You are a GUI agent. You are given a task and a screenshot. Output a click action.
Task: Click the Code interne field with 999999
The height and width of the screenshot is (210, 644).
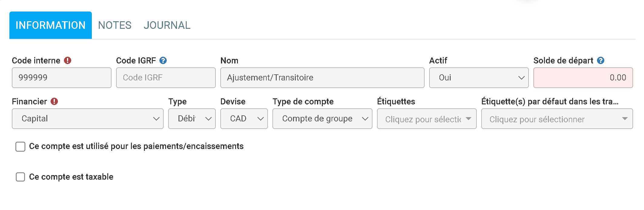[62, 78]
